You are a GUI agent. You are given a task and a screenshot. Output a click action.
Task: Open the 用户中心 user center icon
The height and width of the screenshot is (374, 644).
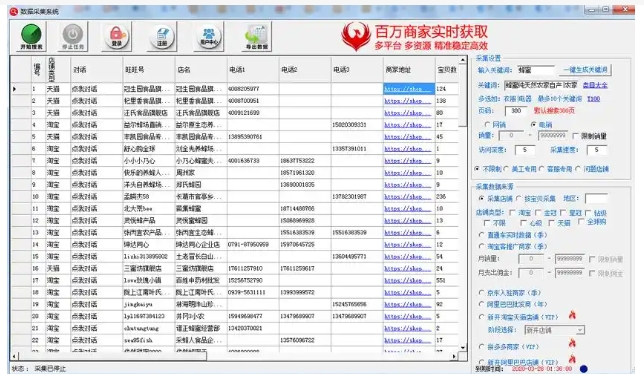point(209,37)
